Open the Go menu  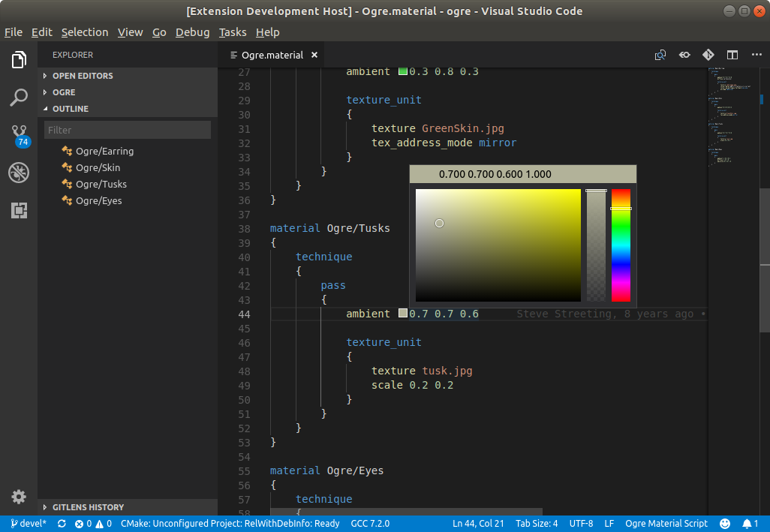pyautogui.click(x=159, y=32)
